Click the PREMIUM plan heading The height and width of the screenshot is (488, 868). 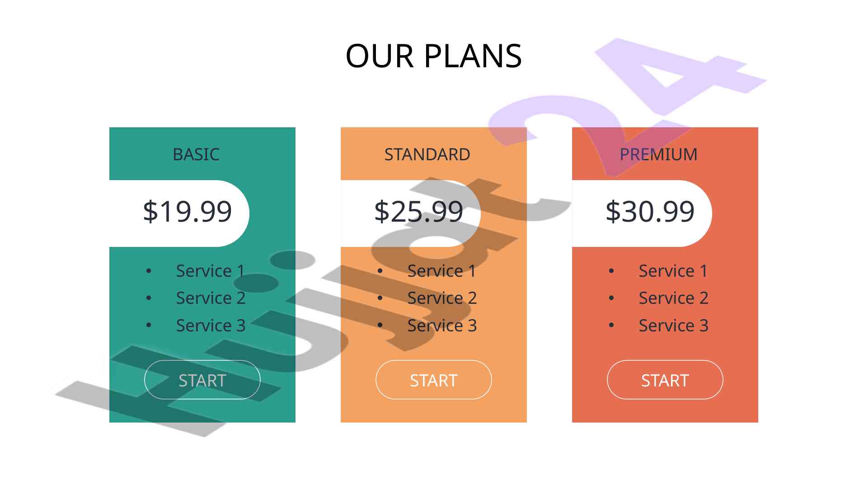click(x=659, y=154)
